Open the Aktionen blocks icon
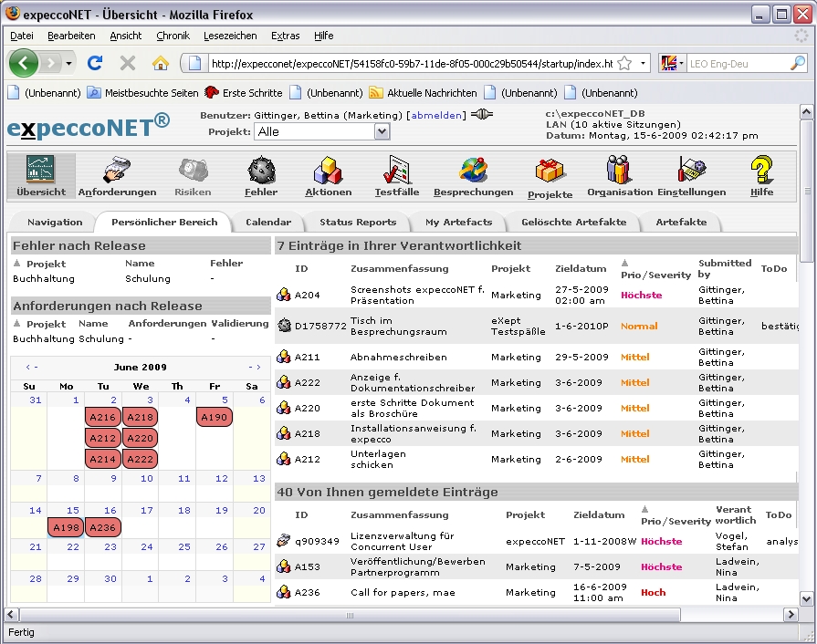The height and width of the screenshot is (644, 817). pos(328,171)
